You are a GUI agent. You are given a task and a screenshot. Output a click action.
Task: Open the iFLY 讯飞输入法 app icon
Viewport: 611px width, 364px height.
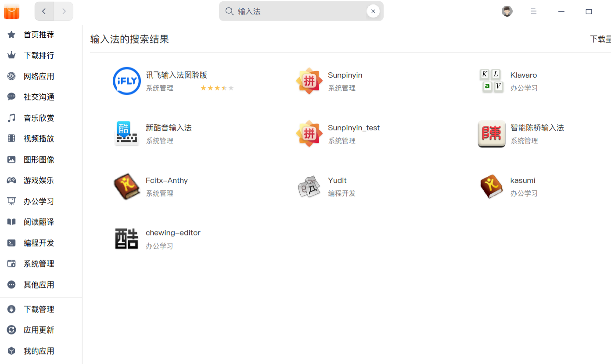coord(127,81)
